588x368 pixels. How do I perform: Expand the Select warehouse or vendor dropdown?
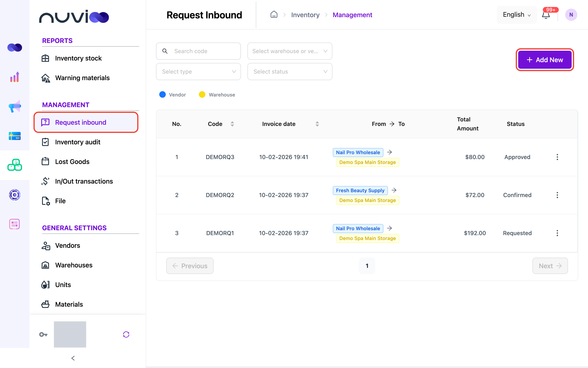point(290,51)
